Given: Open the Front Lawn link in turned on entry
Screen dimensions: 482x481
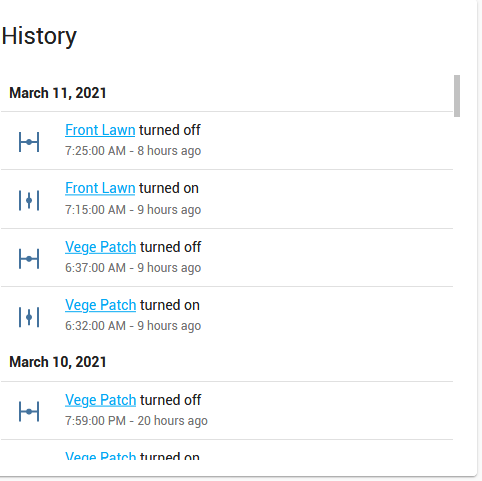Looking at the screenshot, I should coord(100,188).
